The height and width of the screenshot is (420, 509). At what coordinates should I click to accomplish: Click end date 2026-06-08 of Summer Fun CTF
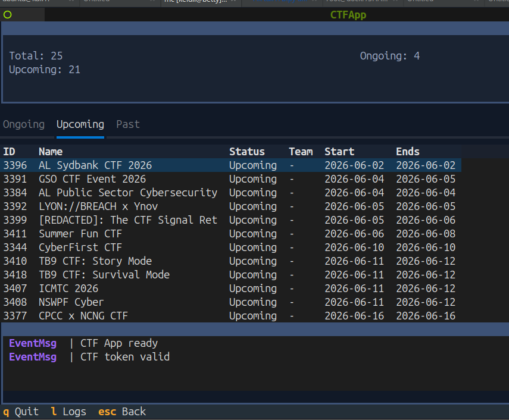(x=426, y=234)
